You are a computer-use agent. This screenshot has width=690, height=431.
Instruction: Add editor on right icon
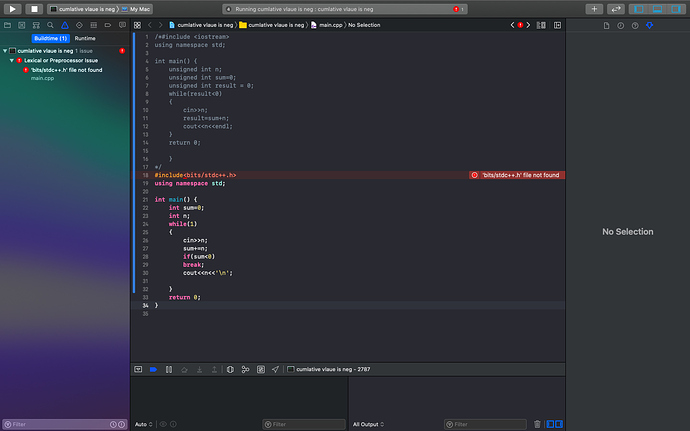click(x=557, y=25)
